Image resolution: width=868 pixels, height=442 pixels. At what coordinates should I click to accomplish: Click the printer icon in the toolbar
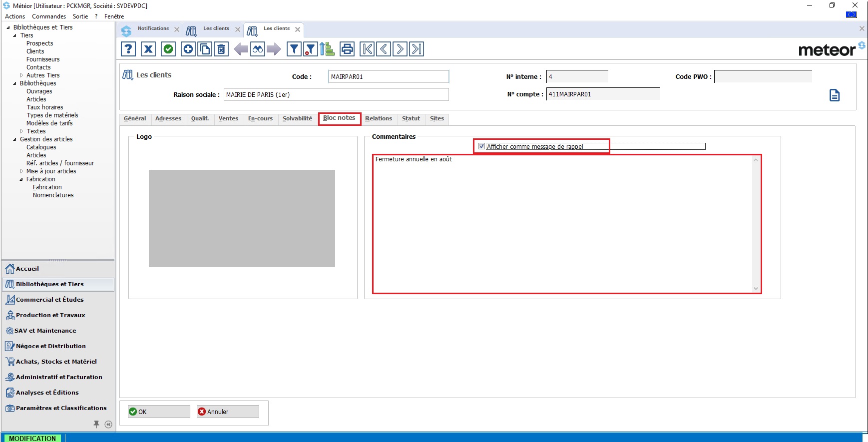(347, 49)
